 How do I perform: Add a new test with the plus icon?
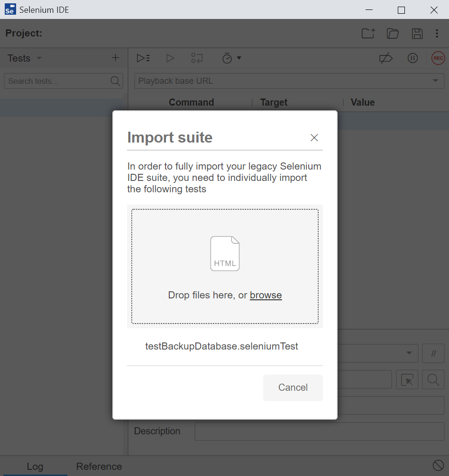pos(115,58)
